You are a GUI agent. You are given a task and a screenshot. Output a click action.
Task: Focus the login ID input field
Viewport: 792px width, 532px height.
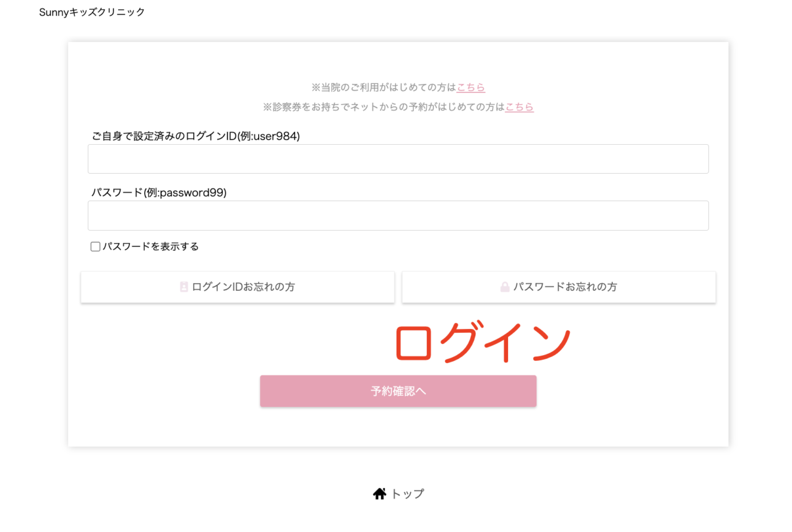[x=398, y=159]
